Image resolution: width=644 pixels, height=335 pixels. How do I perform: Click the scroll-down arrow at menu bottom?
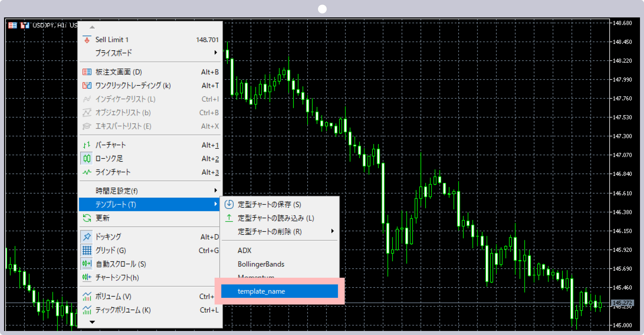[92, 322]
